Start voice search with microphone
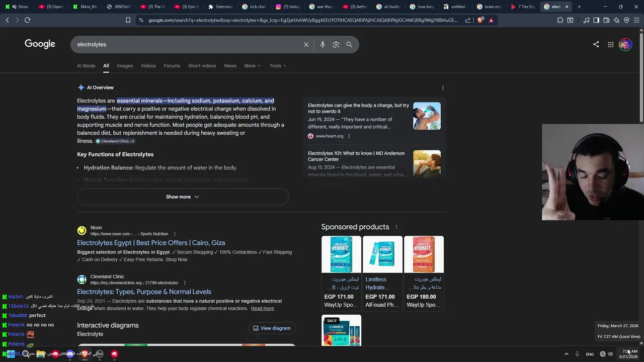The width and height of the screenshot is (644, 362). 323,44
